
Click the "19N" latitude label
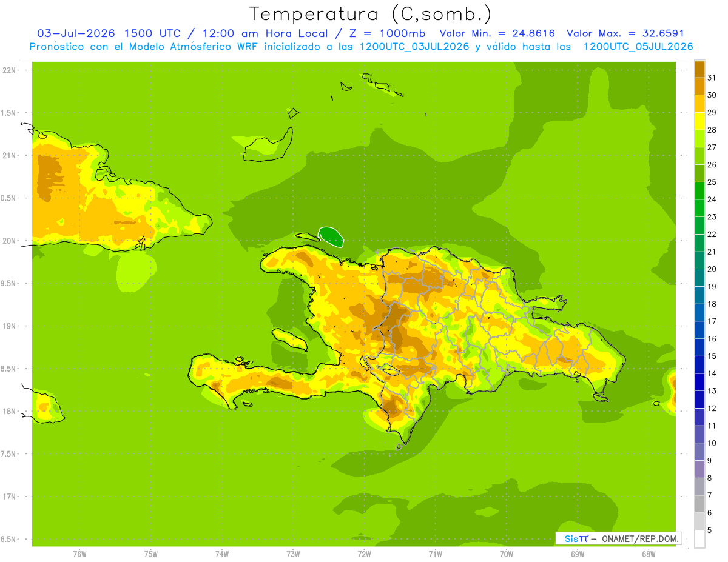click(x=9, y=326)
